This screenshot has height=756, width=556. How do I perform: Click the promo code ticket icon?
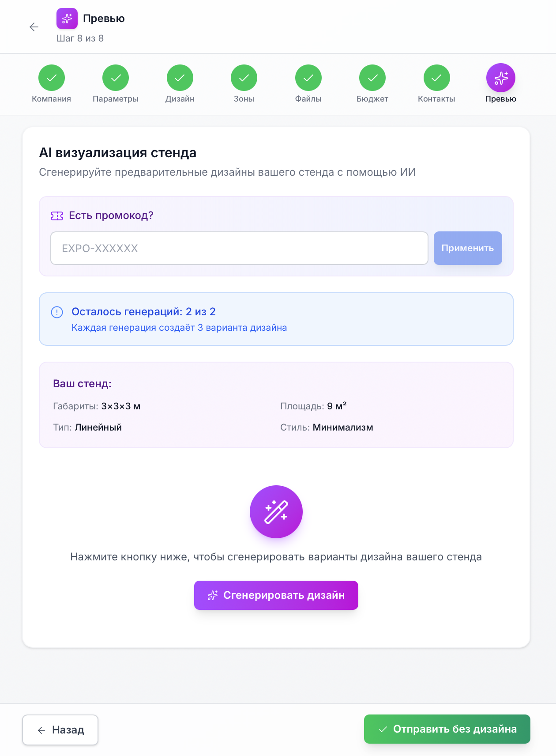click(x=57, y=216)
